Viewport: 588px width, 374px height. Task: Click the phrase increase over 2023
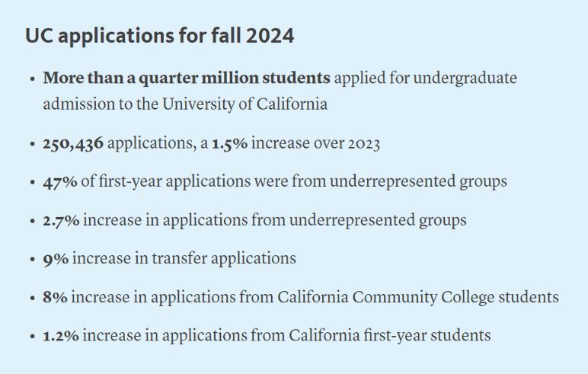tap(316, 144)
